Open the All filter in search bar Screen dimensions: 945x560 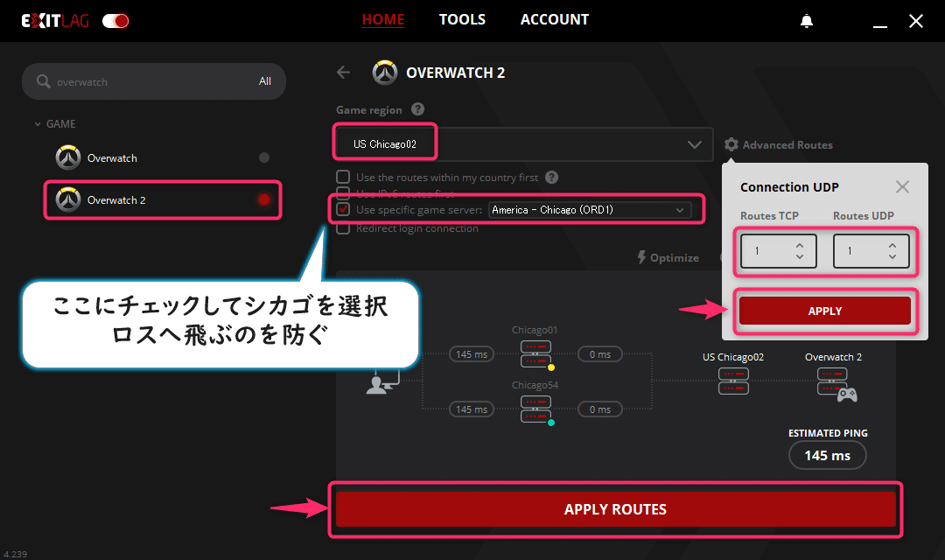coord(265,81)
